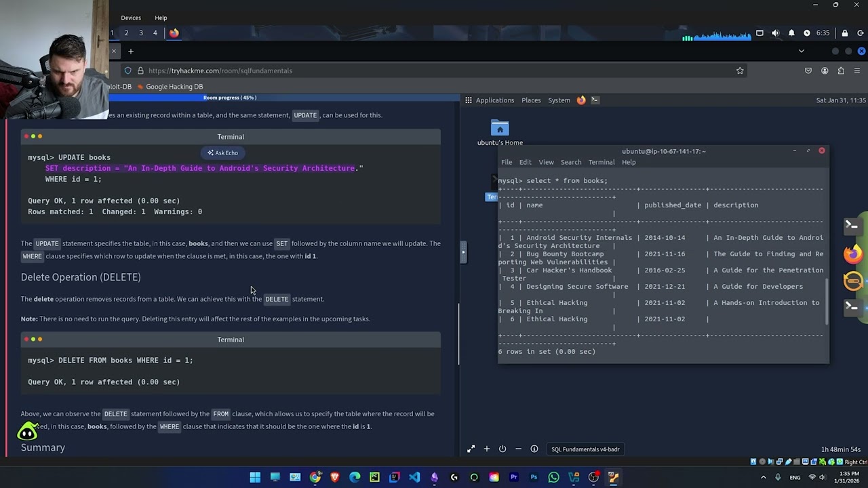Viewport: 868px width, 488px height.
Task: Switch to workspace 3
Action: (141, 33)
